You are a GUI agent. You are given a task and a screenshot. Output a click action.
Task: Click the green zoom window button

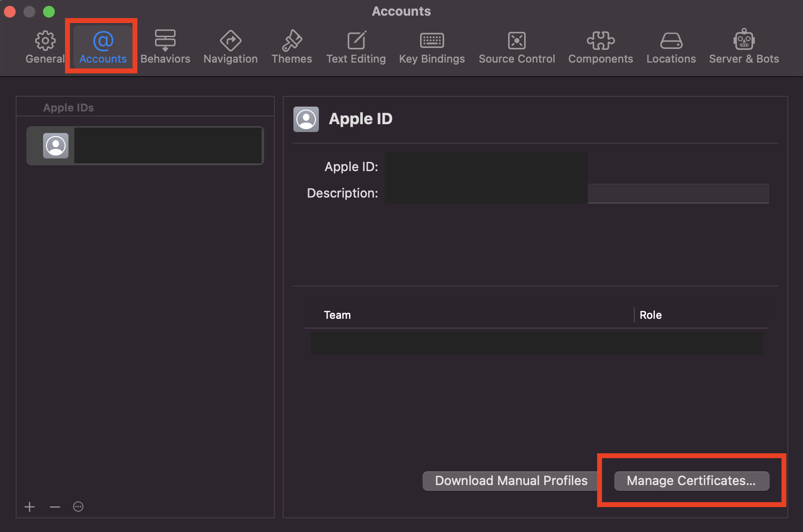point(49,11)
